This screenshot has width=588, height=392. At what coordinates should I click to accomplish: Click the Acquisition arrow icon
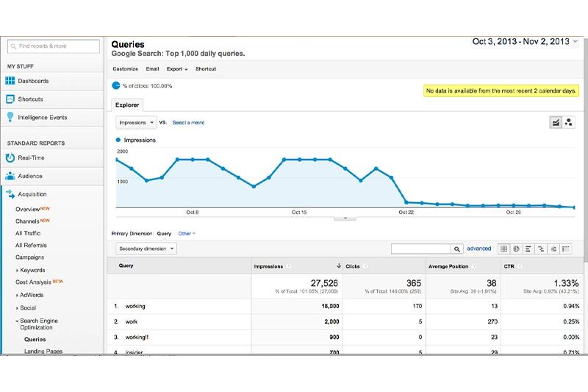coord(10,194)
